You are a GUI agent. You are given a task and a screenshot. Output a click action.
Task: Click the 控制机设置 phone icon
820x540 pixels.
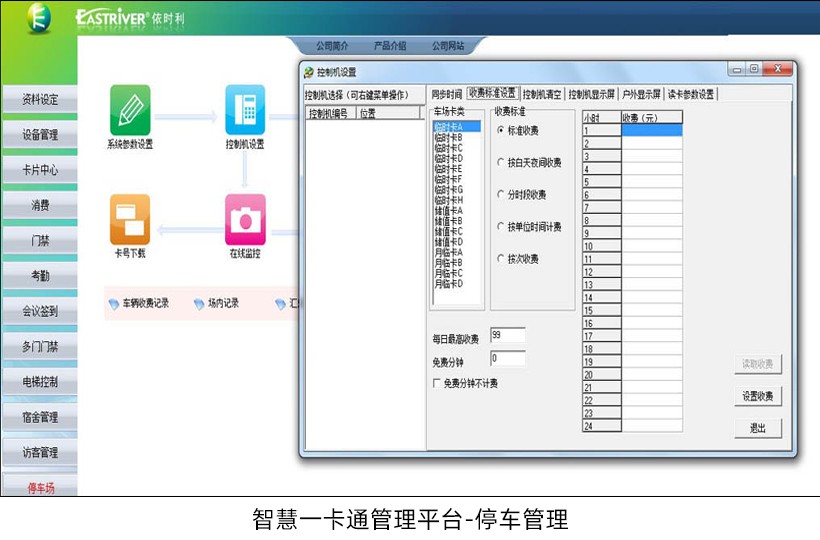pos(245,110)
